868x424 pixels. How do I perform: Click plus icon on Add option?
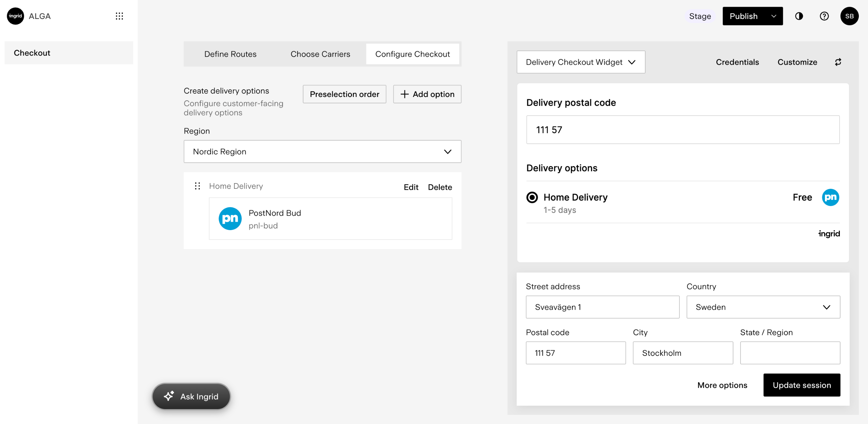pos(405,94)
